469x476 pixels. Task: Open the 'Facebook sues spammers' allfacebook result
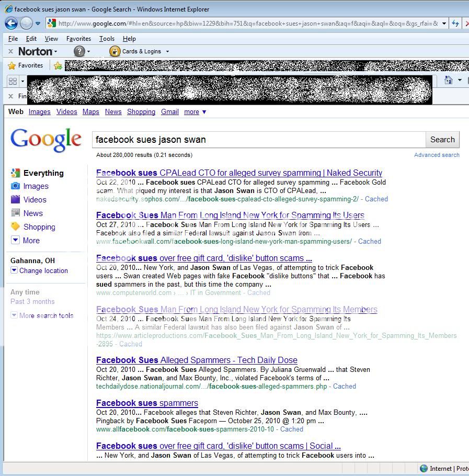pos(147,403)
